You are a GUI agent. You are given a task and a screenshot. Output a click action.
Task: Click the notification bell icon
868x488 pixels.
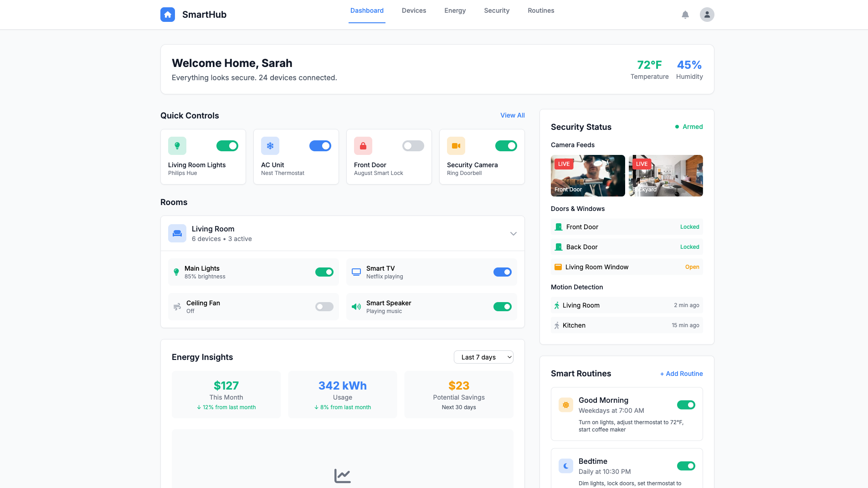tap(685, 15)
